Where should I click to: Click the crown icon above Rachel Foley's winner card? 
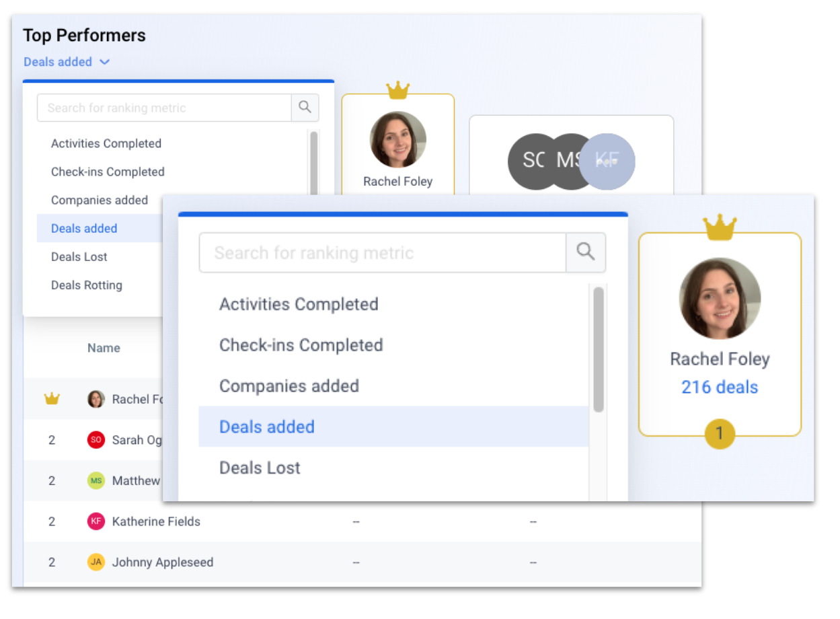720,227
